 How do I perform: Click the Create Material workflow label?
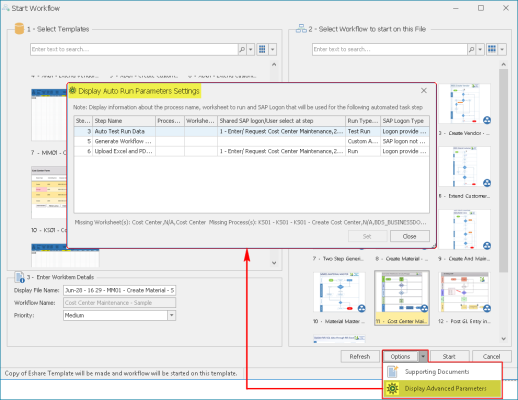tap(402, 259)
